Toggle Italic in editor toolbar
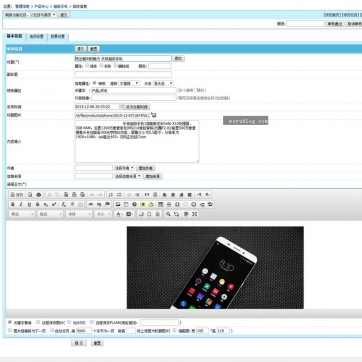 (21, 204)
